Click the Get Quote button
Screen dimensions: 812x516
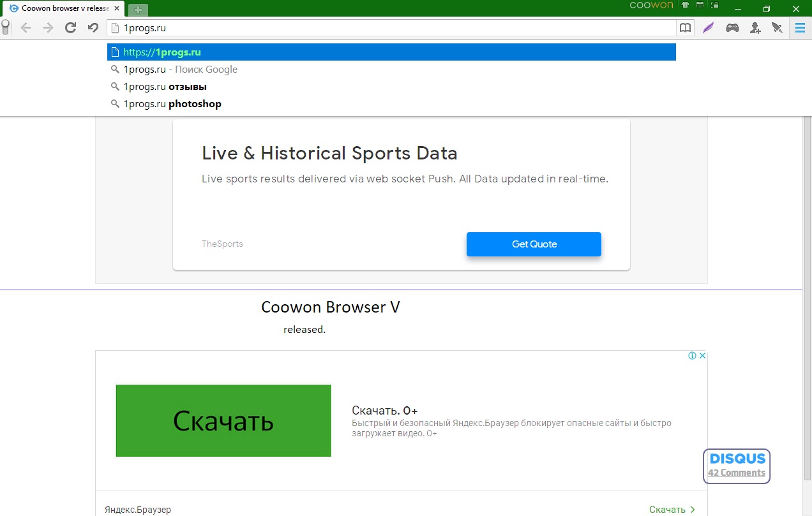click(x=534, y=244)
